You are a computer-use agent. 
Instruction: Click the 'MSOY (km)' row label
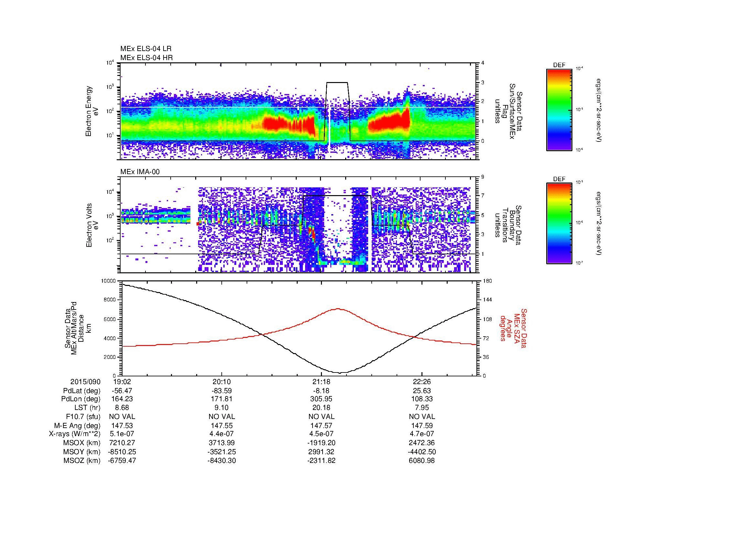(82, 452)
